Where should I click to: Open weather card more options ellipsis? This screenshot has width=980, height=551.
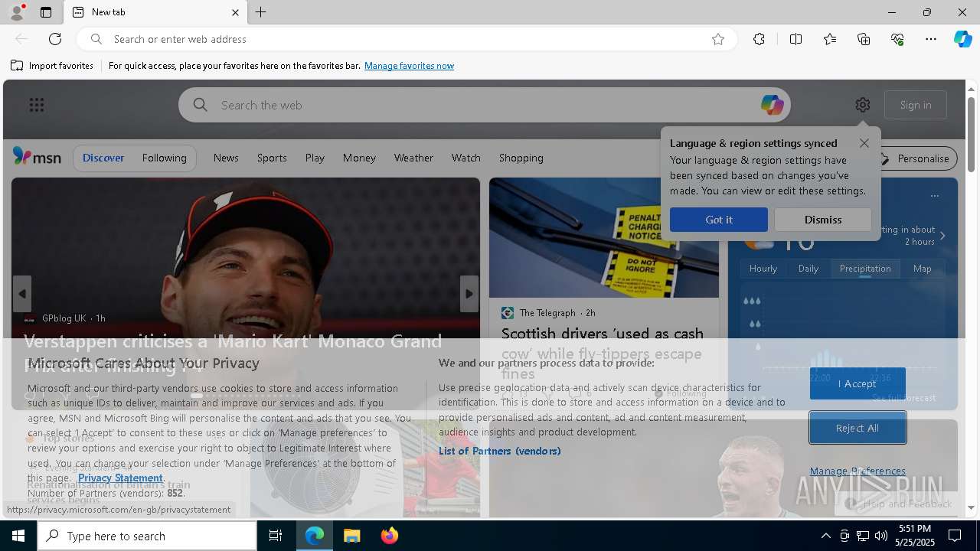tap(935, 196)
